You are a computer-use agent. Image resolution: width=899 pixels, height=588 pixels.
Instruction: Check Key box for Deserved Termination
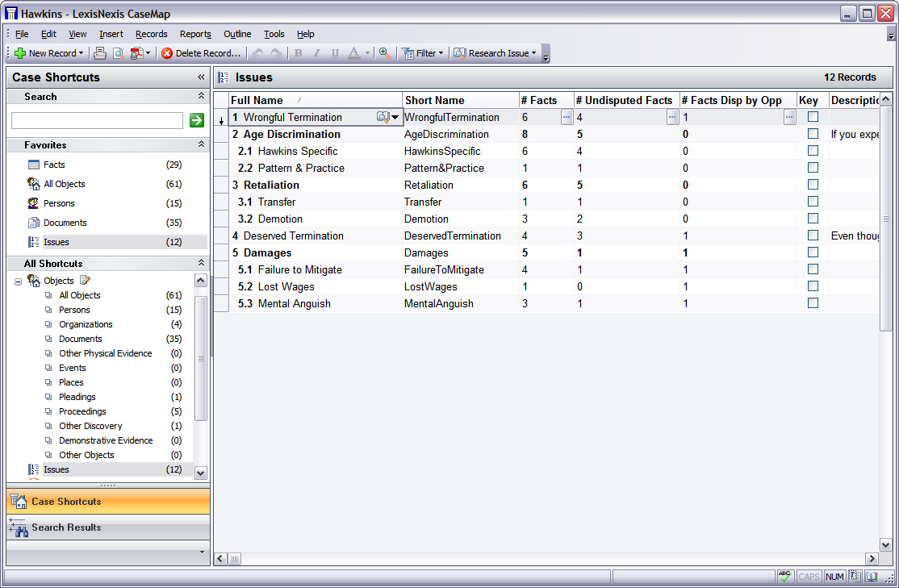(813, 236)
